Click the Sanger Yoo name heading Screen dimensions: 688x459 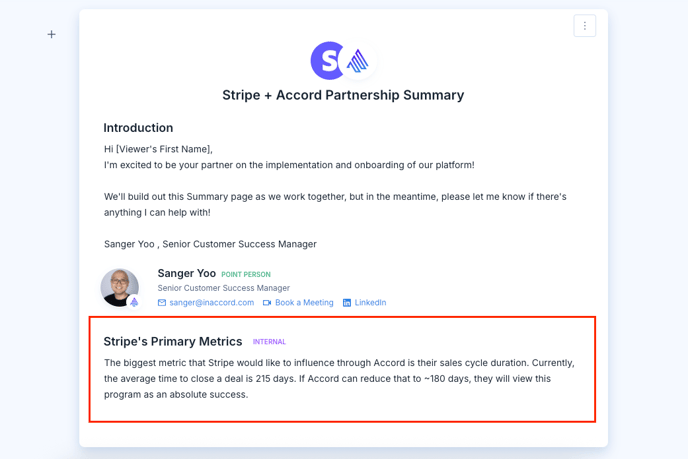(x=186, y=273)
